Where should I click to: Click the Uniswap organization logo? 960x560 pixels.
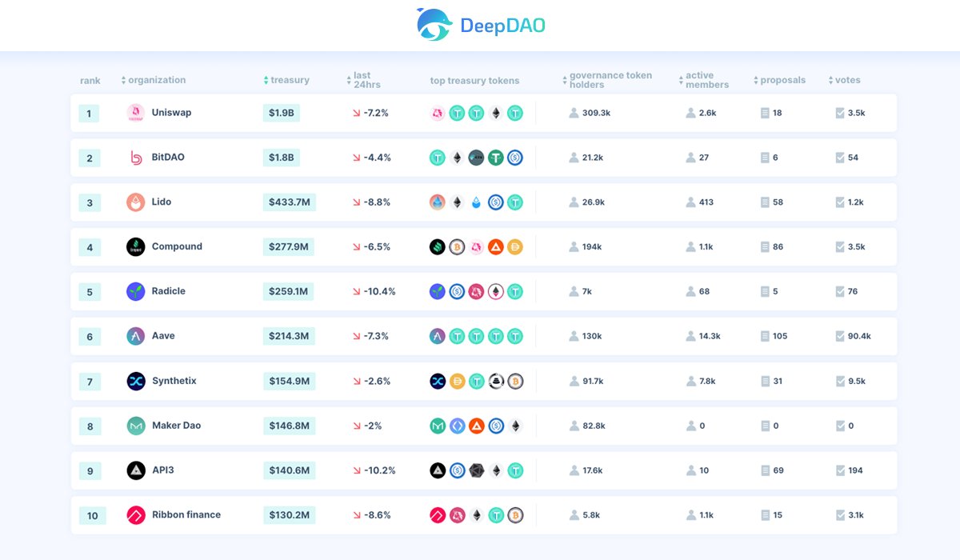135,113
